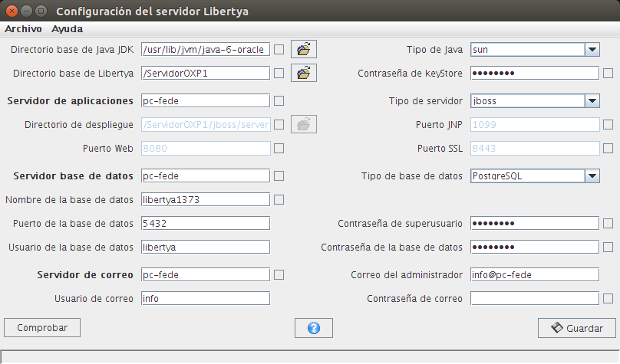The width and height of the screenshot is (620, 364).
Task: Open folder browser for Libertya base directory
Action: [304, 73]
